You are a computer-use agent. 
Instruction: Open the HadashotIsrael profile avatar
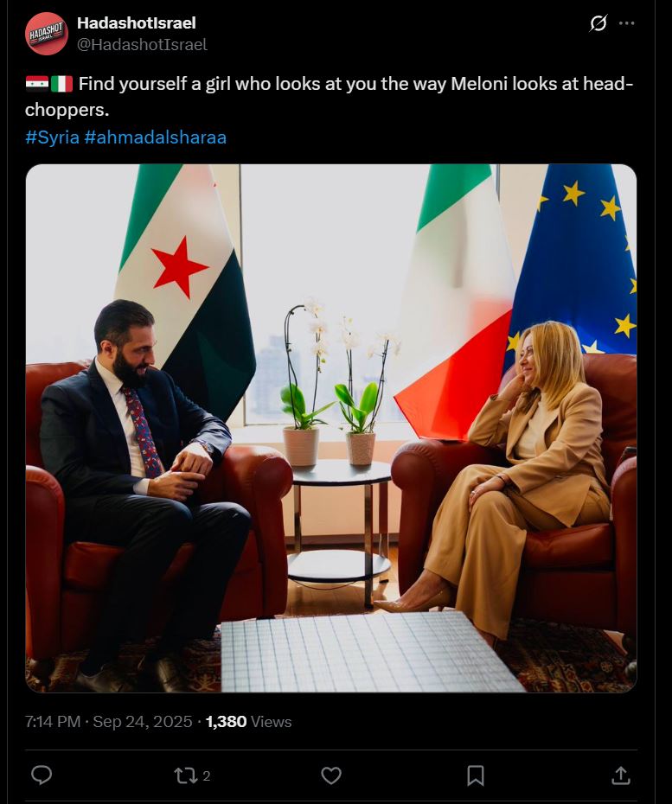coord(46,34)
